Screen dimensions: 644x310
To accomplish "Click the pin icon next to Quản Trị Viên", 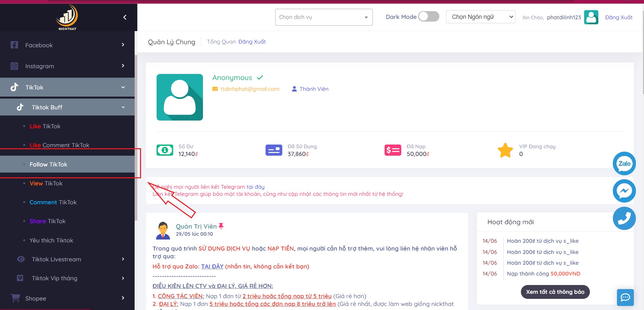I will point(221,226).
